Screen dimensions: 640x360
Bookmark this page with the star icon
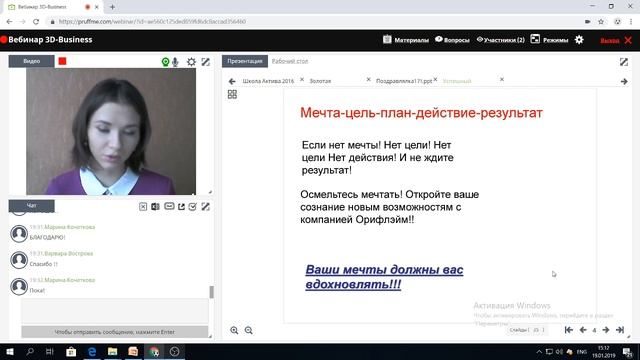pos(601,22)
